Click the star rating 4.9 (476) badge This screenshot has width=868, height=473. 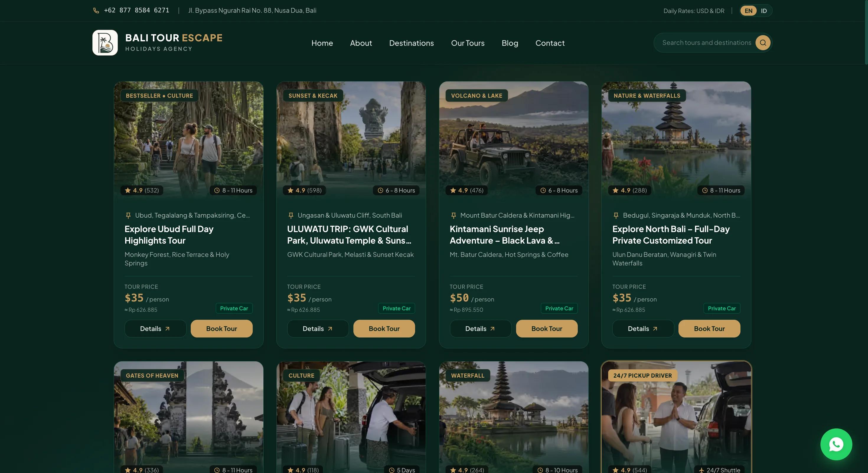pyautogui.click(x=467, y=190)
